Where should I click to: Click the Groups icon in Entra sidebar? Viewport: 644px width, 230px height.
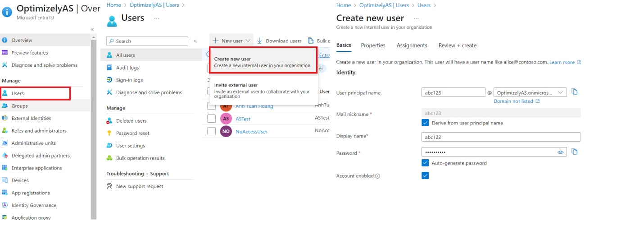tap(5, 106)
